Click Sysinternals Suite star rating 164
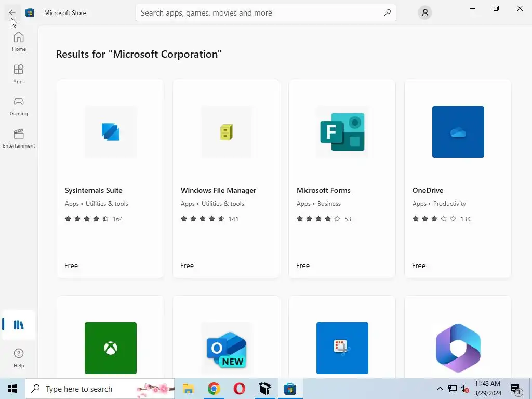 94,219
